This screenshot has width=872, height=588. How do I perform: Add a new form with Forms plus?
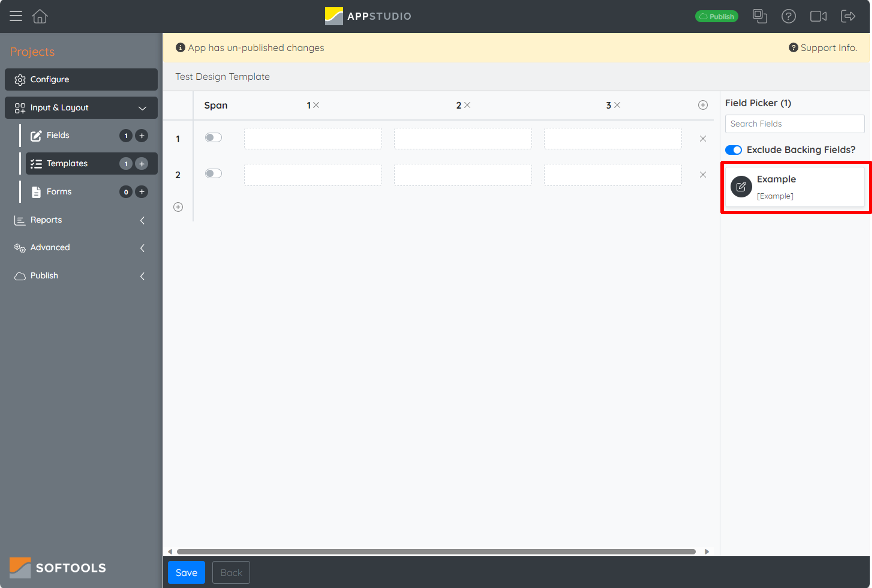pyautogui.click(x=142, y=192)
